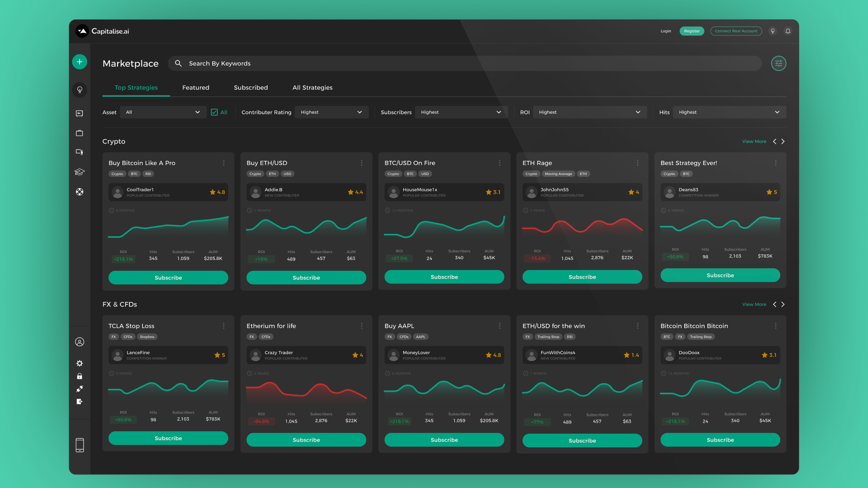The width and height of the screenshot is (868, 488).
Task: Open the notifications bell icon
Action: pyautogui.click(x=788, y=31)
